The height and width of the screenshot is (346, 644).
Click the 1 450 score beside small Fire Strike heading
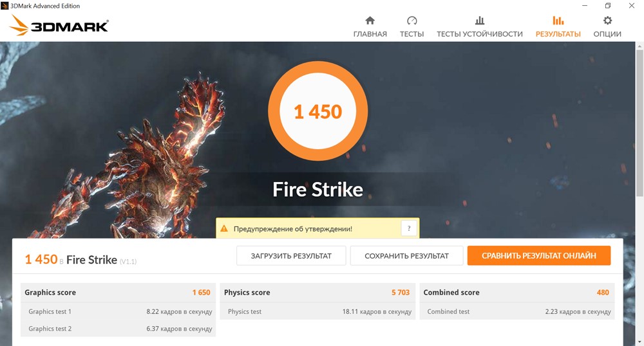point(41,259)
